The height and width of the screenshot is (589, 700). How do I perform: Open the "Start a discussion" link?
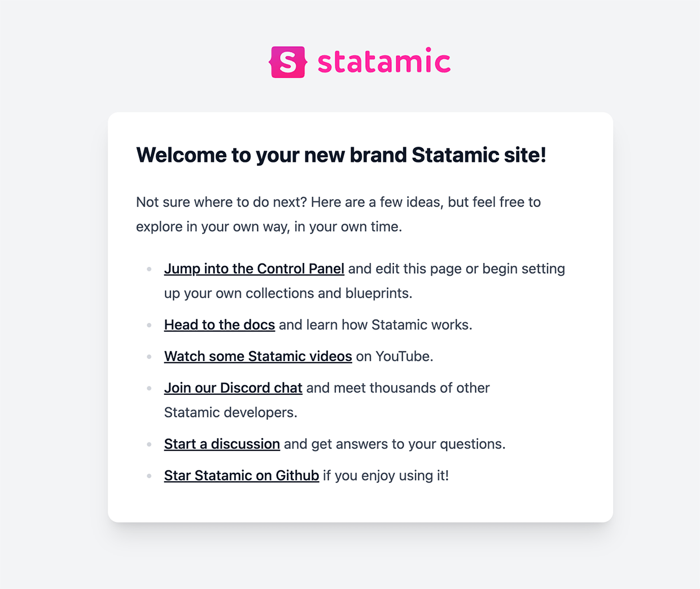[x=222, y=445]
